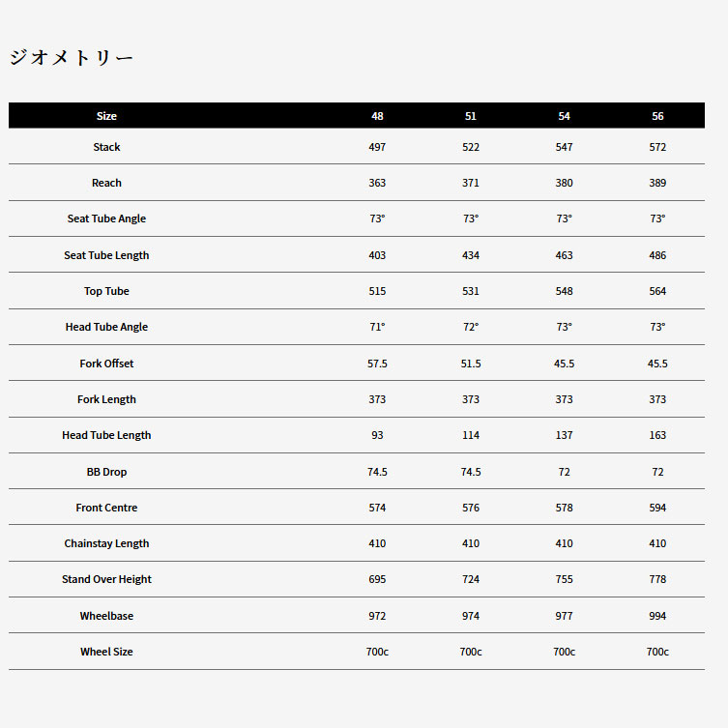
Task: Select the size 56 column header
Action: click(657, 116)
